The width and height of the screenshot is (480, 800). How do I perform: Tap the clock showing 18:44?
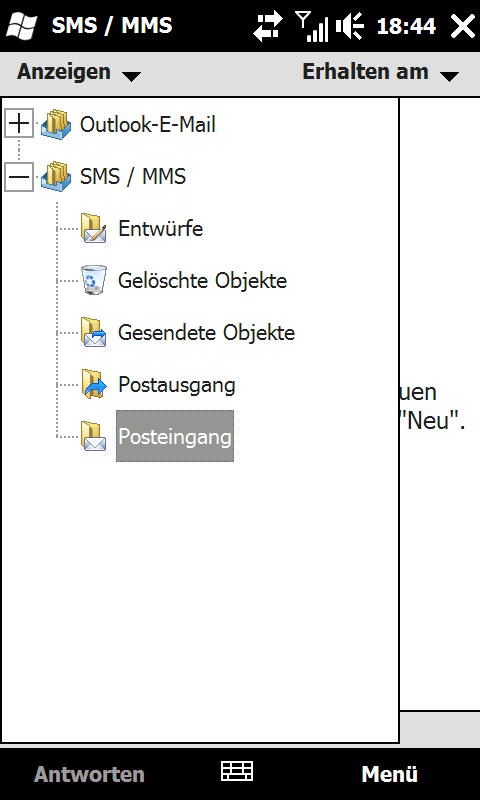[406, 26]
